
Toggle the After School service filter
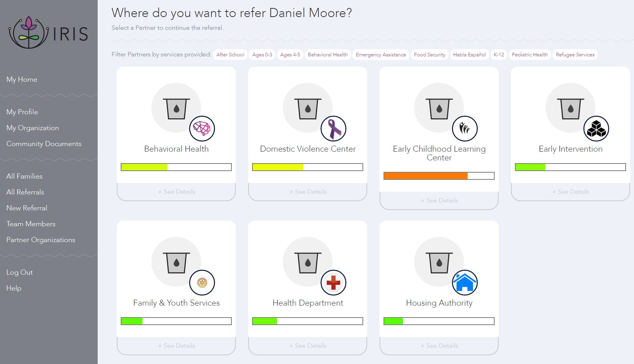[x=230, y=55]
